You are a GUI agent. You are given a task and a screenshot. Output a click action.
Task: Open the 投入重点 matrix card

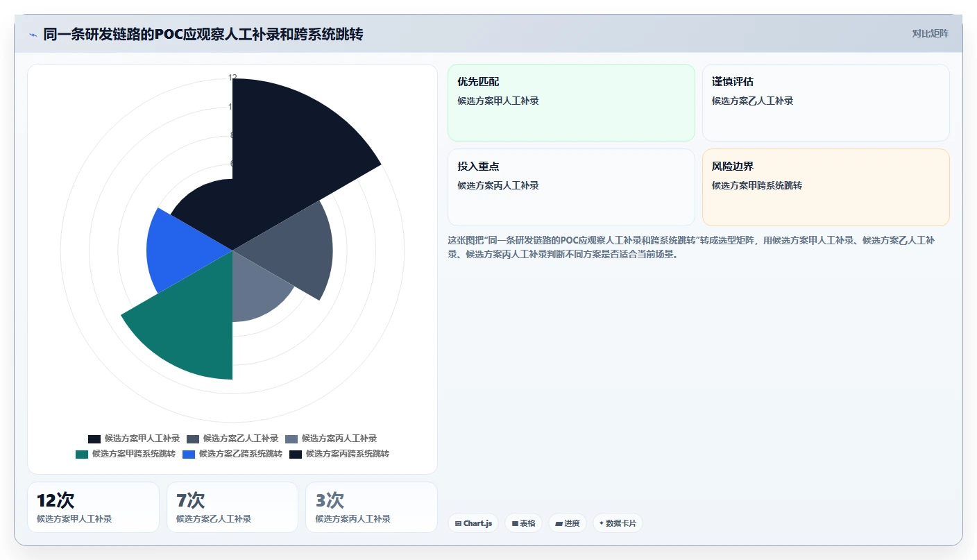point(571,187)
